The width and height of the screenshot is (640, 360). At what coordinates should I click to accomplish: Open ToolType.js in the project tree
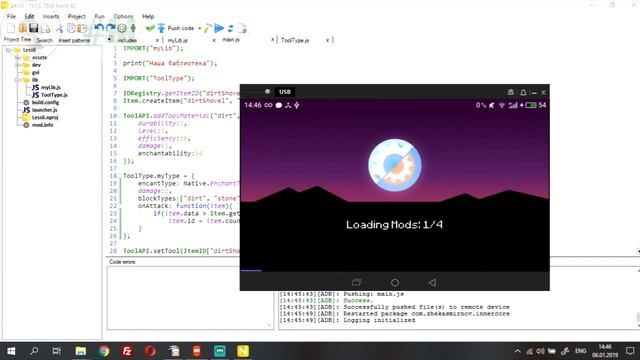click(54, 95)
